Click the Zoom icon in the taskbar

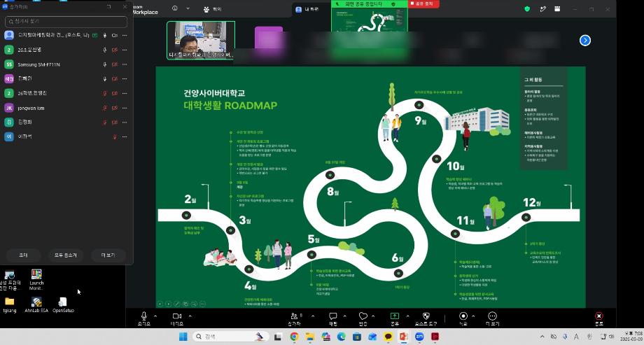click(419, 337)
